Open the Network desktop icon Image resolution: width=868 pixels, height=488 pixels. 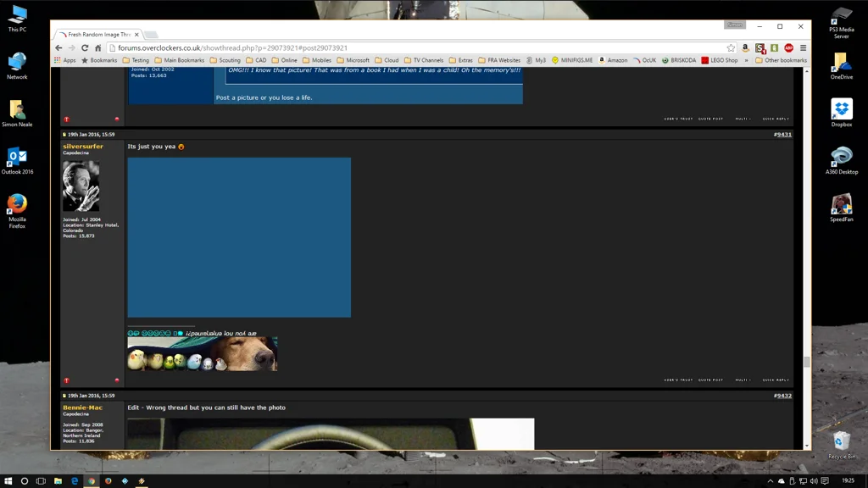(x=17, y=66)
